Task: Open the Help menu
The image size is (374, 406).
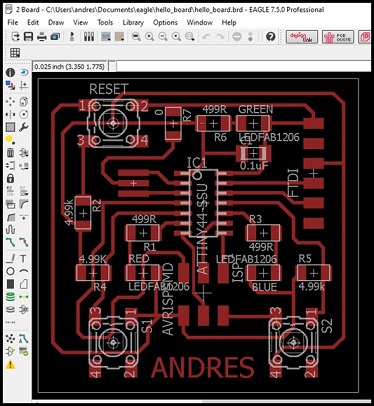Action: (x=229, y=23)
